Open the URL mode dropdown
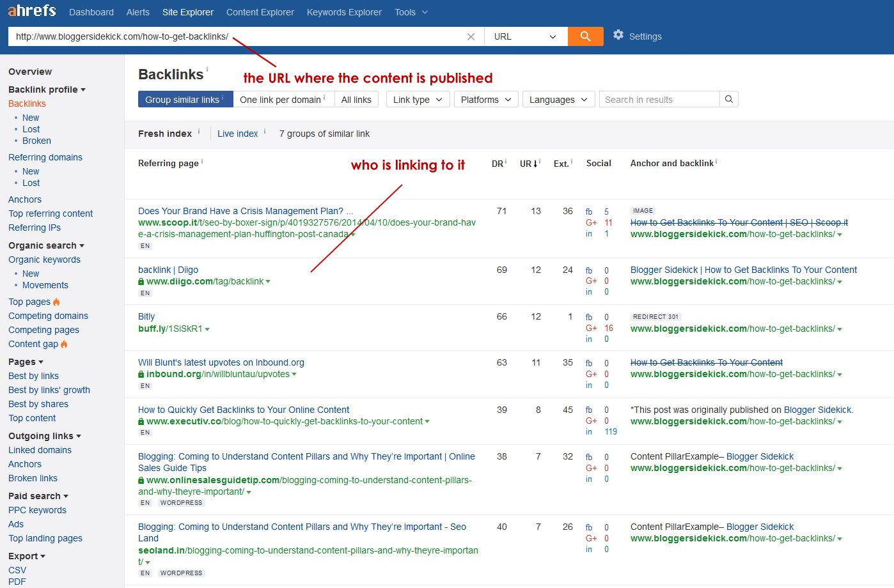 point(526,36)
